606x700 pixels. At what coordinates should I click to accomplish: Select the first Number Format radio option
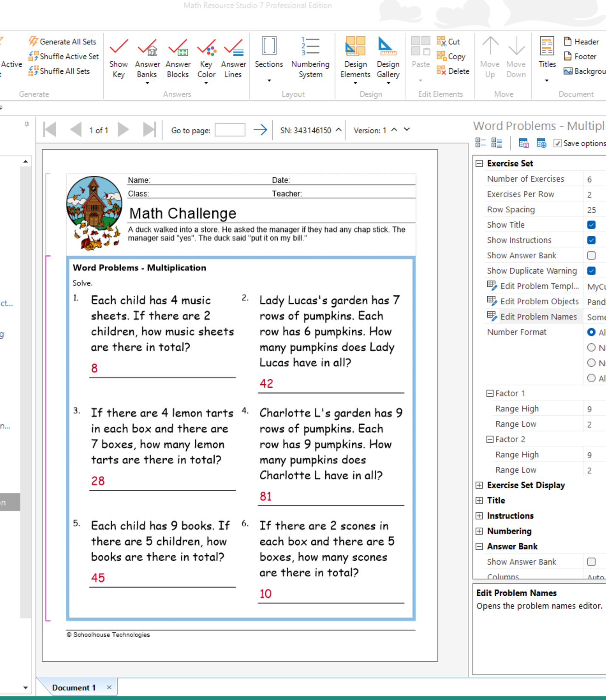point(591,332)
